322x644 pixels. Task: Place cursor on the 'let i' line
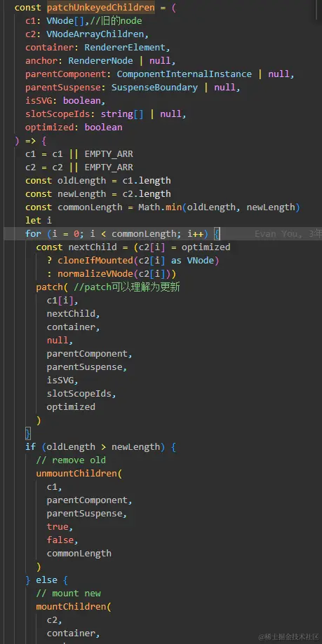pyautogui.click(x=39, y=221)
